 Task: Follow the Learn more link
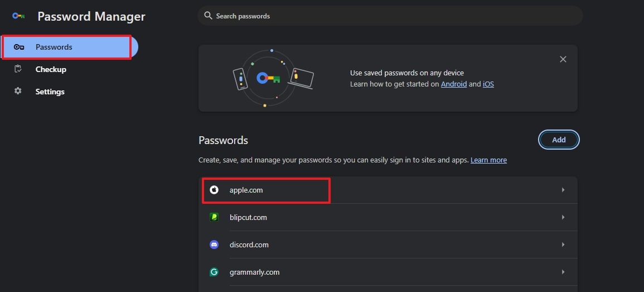click(488, 160)
